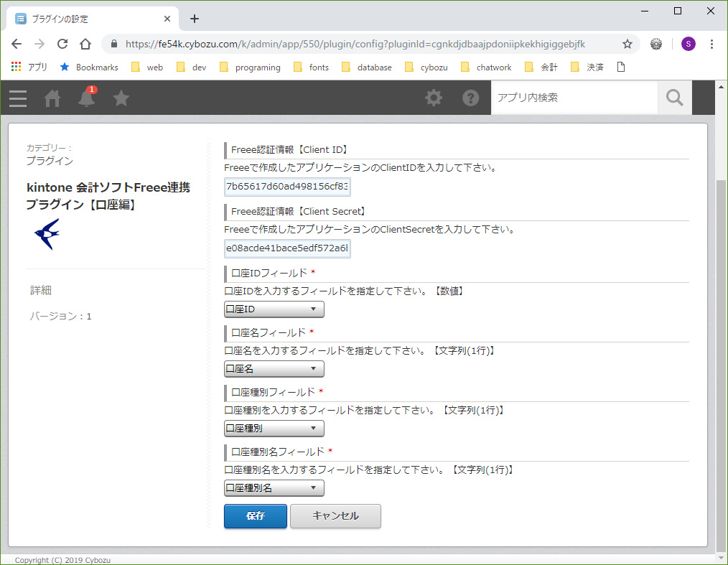
Task: Go to kintone portal home icon
Action: pyautogui.click(x=52, y=98)
